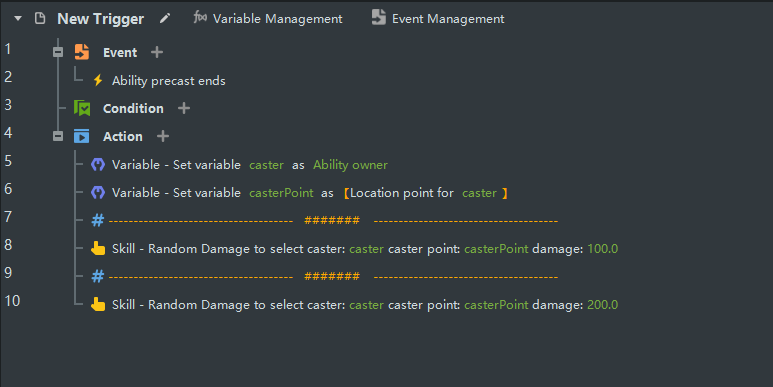Click the hash comment icon on line 7

[98, 220]
